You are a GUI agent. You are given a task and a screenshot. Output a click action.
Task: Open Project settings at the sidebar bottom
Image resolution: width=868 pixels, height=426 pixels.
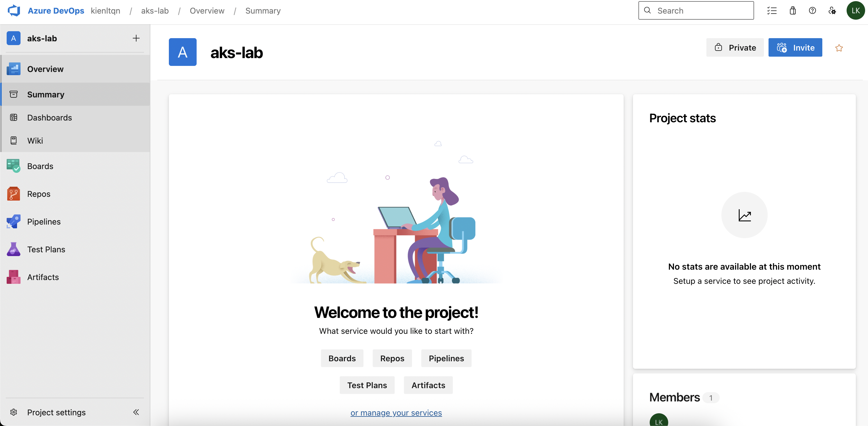click(57, 412)
